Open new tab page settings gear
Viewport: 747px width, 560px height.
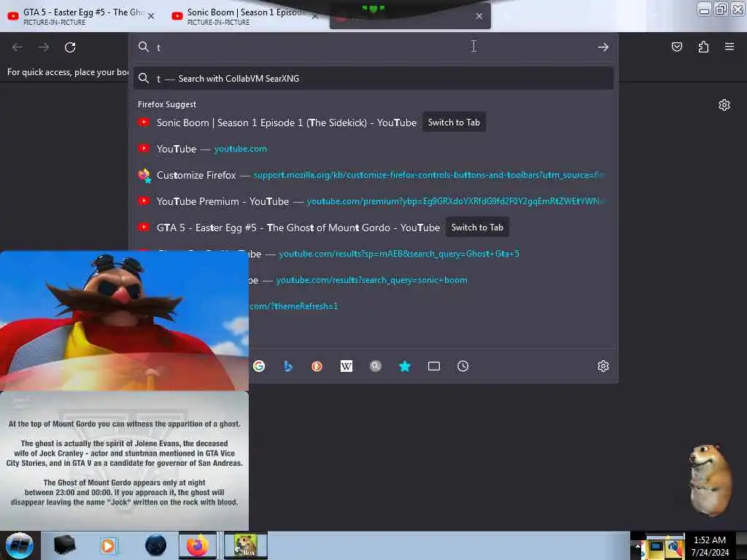[724, 105]
